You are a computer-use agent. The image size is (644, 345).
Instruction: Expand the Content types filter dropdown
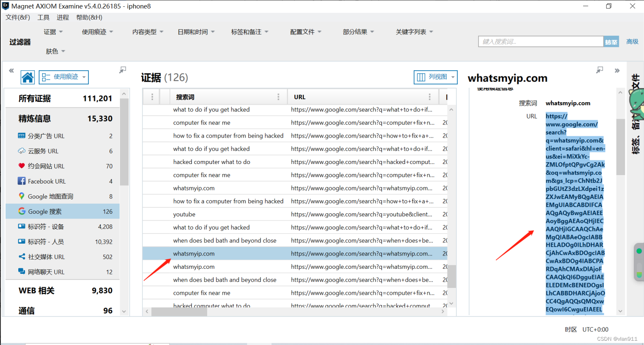click(x=148, y=32)
